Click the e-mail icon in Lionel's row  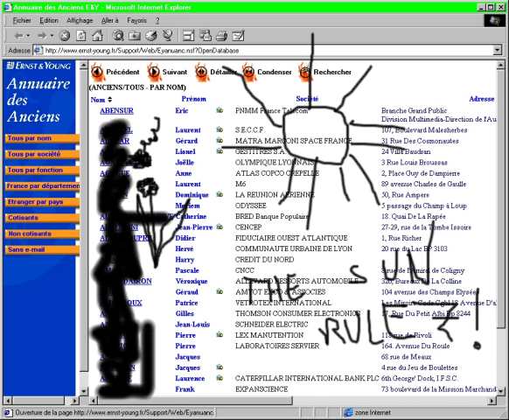pyautogui.click(x=220, y=151)
